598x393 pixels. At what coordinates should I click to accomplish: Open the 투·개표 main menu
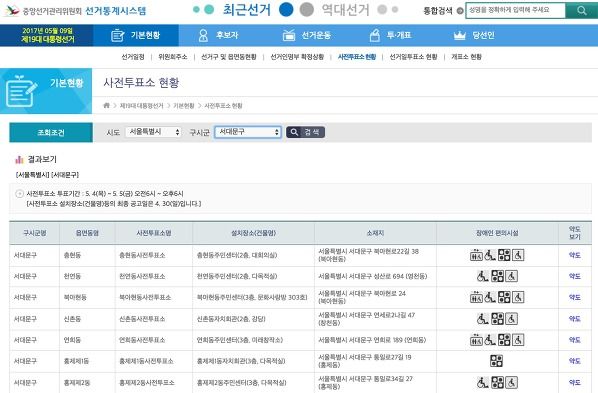coord(390,35)
